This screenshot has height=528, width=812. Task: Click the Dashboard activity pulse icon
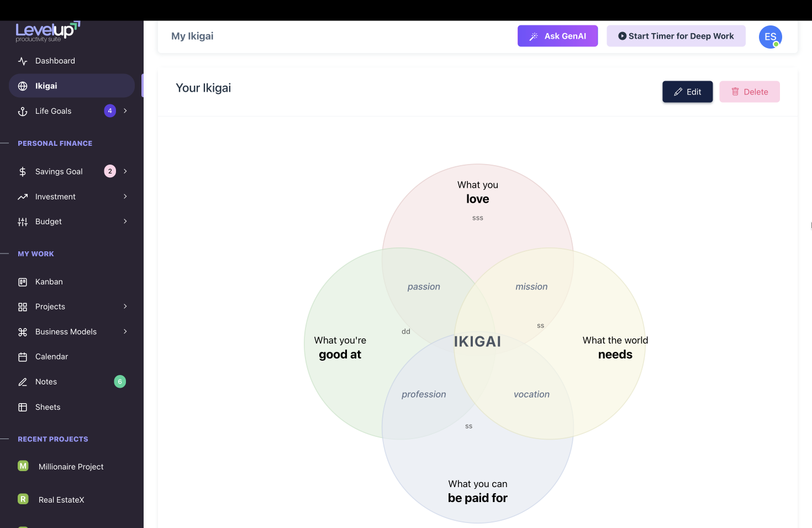point(23,61)
